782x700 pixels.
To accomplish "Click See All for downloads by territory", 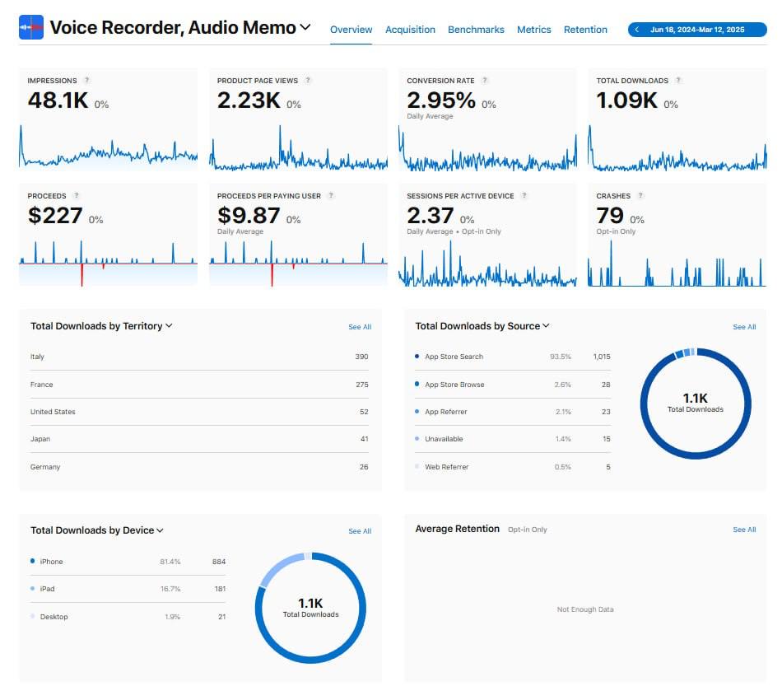I will [x=360, y=327].
